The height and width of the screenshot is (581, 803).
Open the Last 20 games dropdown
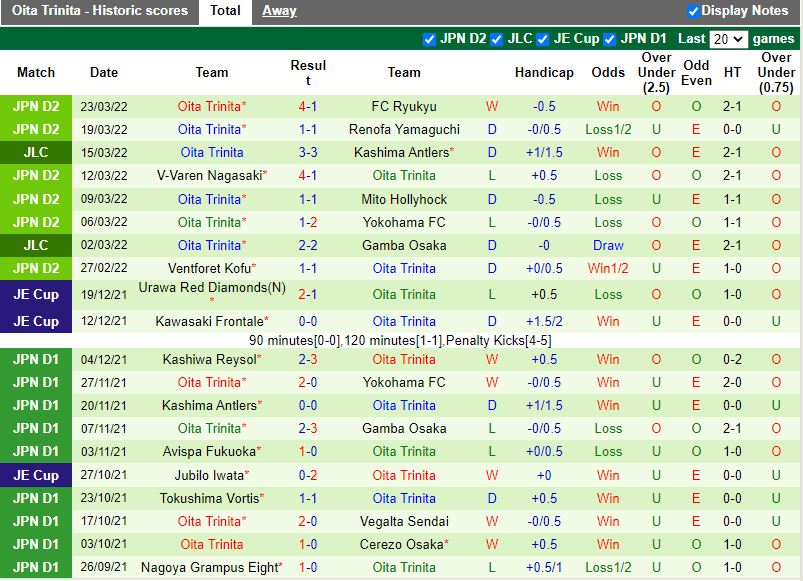point(728,39)
